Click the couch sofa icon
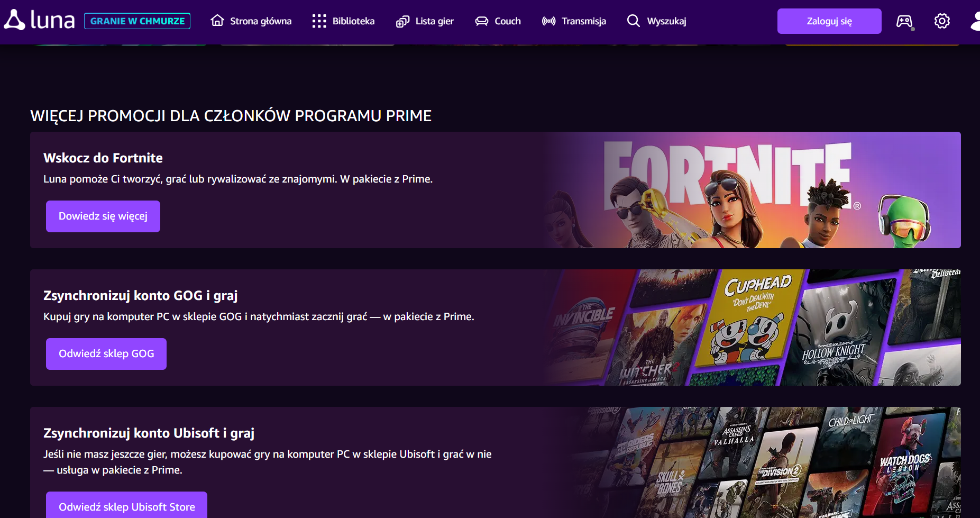The image size is (980, 518). (x=481, y=21)
